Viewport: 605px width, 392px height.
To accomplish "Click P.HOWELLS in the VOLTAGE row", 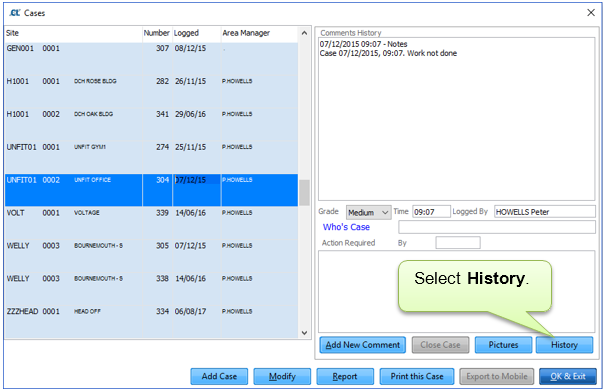I will click(x=237, y=213).
